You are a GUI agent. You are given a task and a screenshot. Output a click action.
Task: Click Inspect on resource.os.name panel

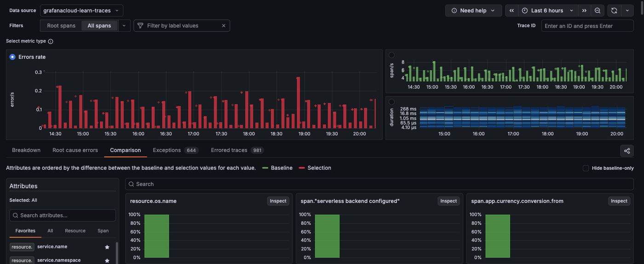click(278, 201)
